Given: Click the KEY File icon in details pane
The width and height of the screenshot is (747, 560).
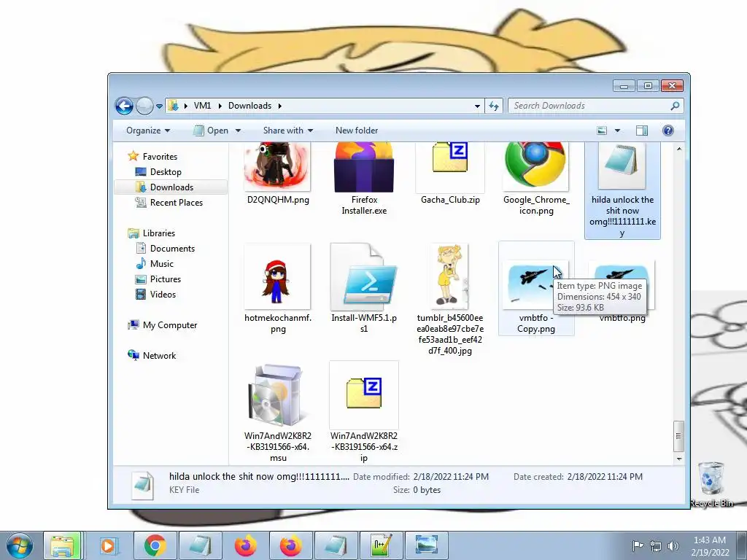Looking at the screenshot, I should point(142,485).
